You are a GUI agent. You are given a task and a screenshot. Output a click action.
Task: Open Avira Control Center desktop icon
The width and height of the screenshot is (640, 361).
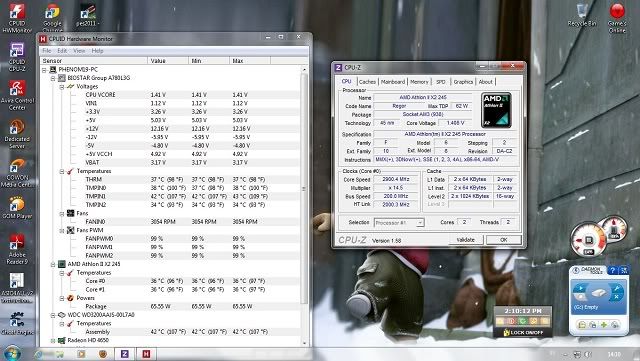(x=17, y=95)
